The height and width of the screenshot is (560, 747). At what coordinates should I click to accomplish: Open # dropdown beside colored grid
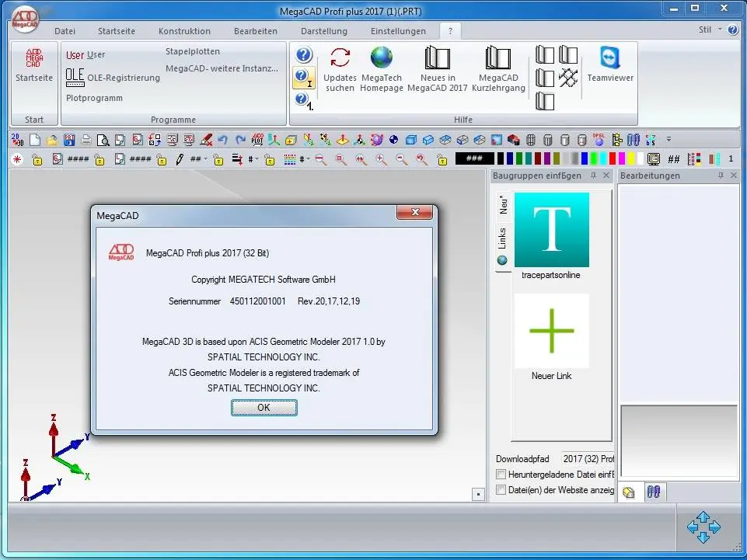point(309,159)
